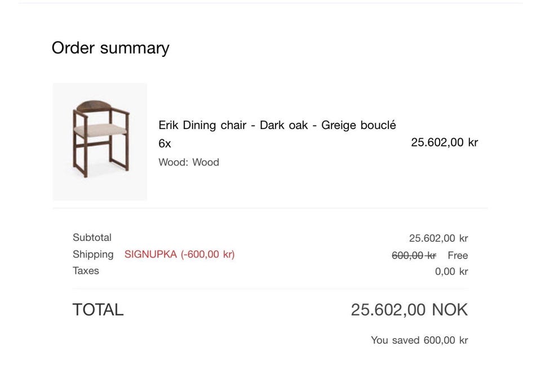Image resolution: width=541 pixels, height=392 pixels.
Task: Click the TOTAL label
Action: click(x=97, y=310)
